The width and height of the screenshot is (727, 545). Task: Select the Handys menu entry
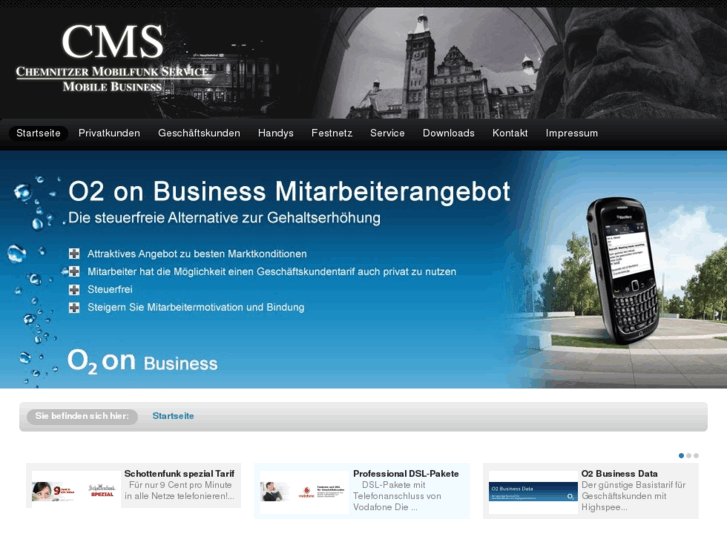click(275, 133)
